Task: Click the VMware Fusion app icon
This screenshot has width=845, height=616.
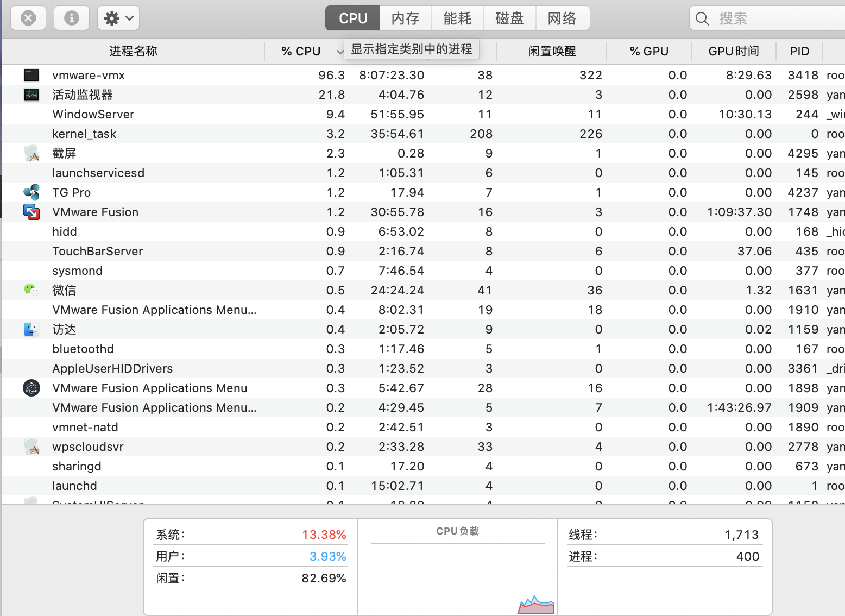Action: coord(31,212)
